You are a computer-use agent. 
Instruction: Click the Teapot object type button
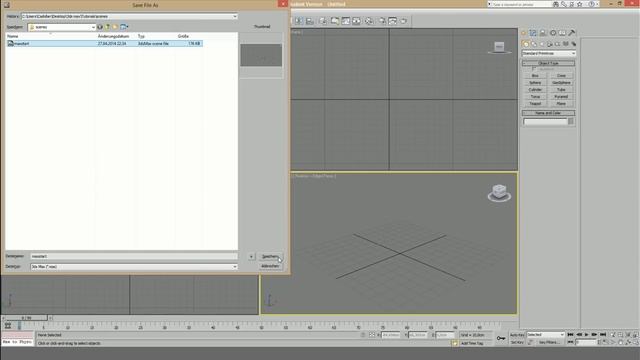(535, 104)
